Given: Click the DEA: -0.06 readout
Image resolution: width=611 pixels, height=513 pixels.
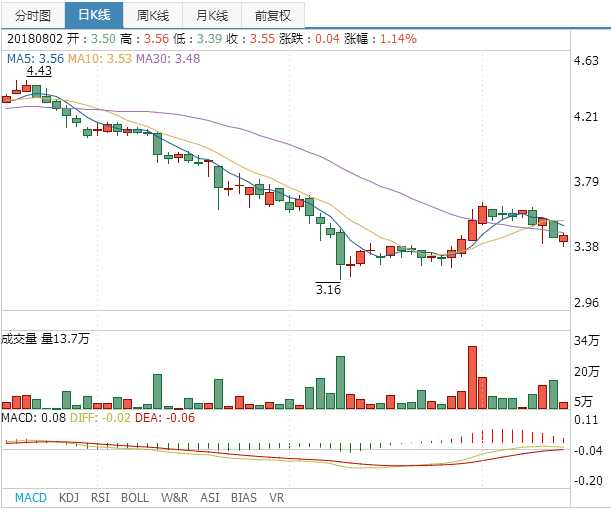Looking at the screenshot, I should [x=165, y=418].
